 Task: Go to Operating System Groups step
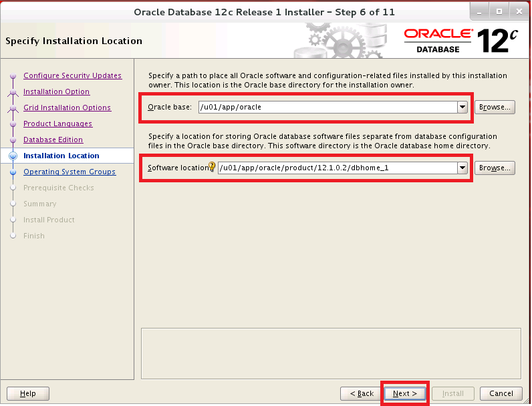(70, 172)
